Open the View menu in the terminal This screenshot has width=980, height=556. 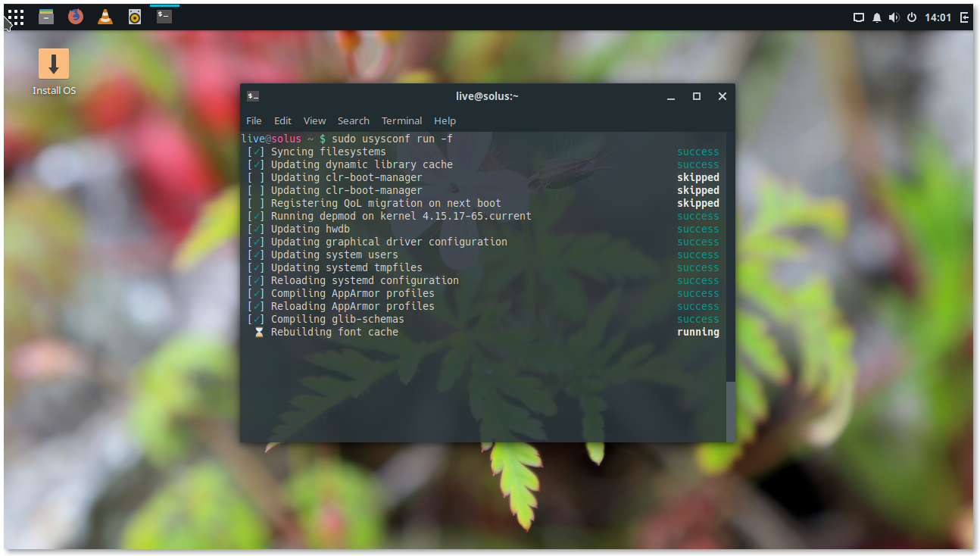click(x=314, y=120)
